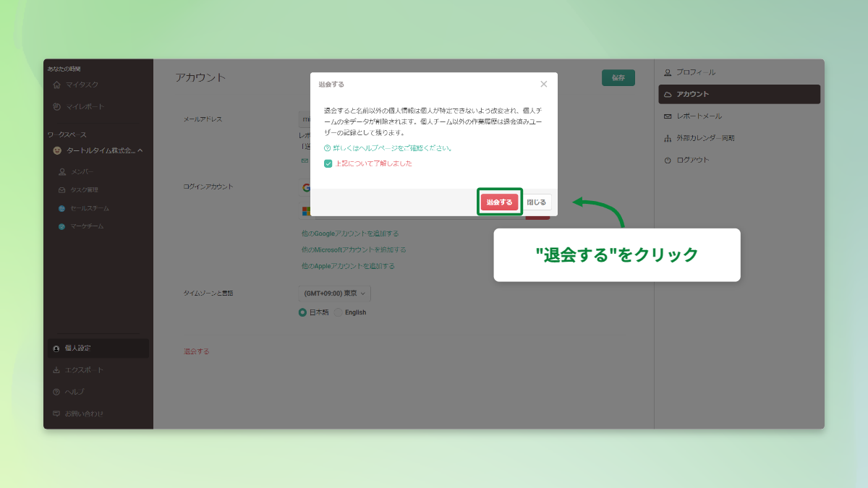This screenshot has width=868, height=488.
Task: Close the 退会する dialog with the × mark
Action: click(544, 84)
